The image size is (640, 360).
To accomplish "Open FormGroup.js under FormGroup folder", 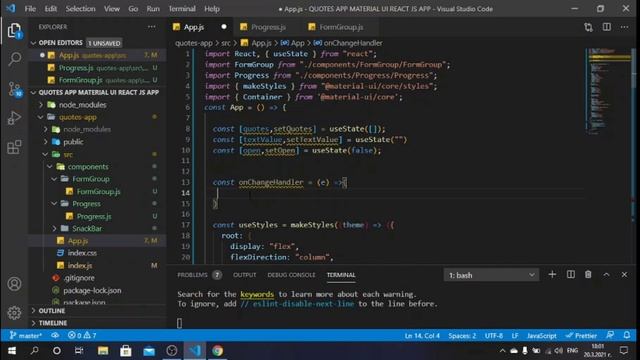I will pyautogui.click(x=98, y=191).
